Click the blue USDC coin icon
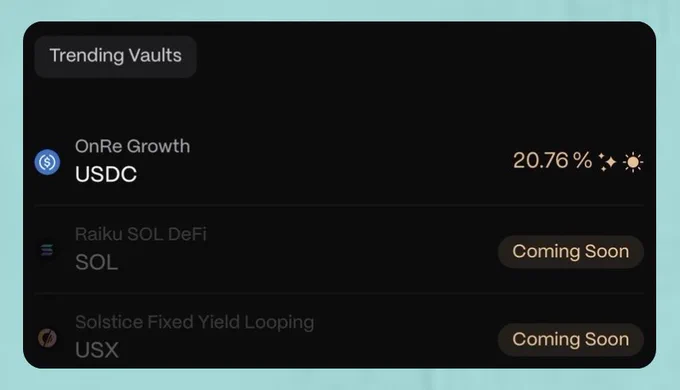The width and height of the screenshot is (680, 390). [x=47, y=162]
